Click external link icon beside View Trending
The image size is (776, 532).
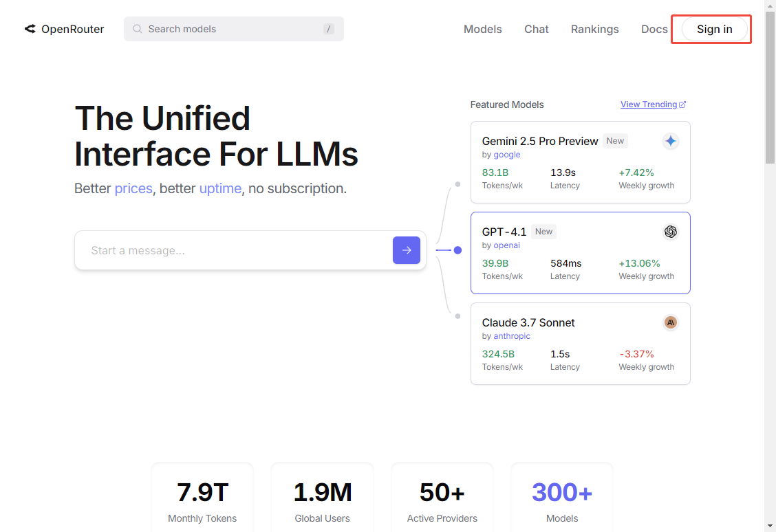click(682, 104)
